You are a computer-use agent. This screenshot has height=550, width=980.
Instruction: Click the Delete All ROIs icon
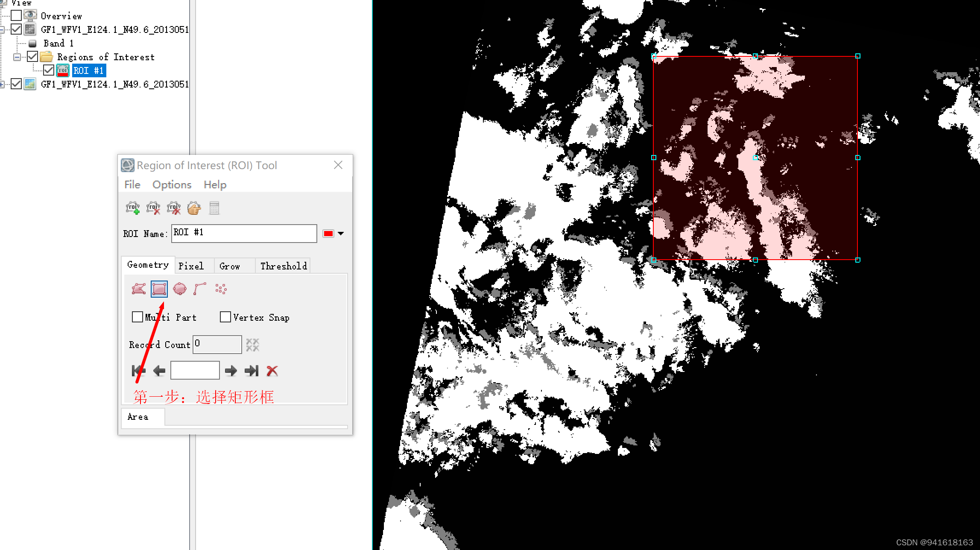click(174, 208)
